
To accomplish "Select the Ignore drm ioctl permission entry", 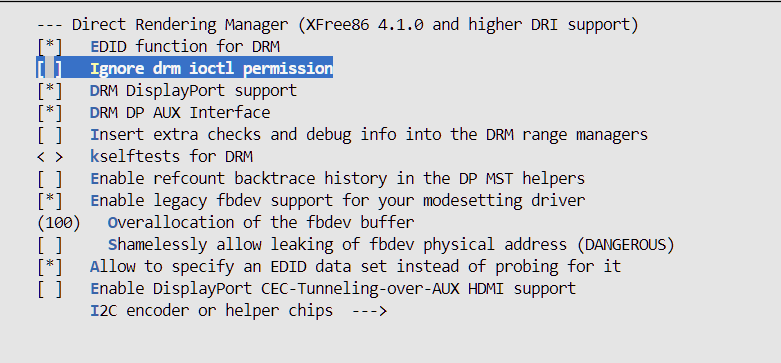I will pyautogui.click(x=212, y=69).
